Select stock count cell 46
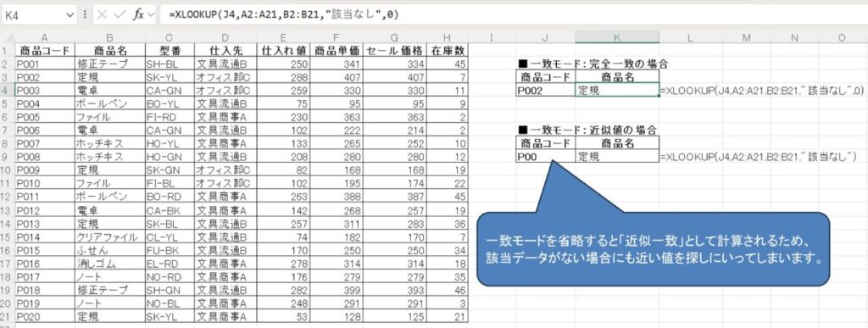The width and height of the screenshot is (868, 328). [448, 290]
